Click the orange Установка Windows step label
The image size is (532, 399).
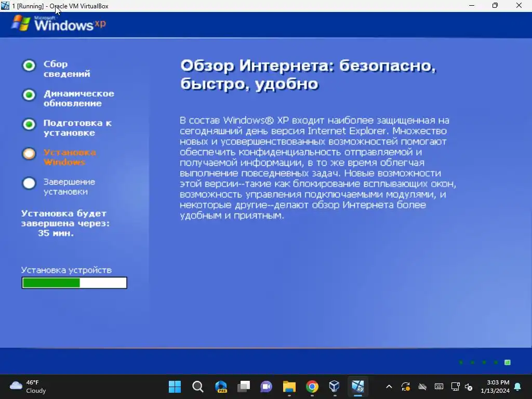click(70, 157)
